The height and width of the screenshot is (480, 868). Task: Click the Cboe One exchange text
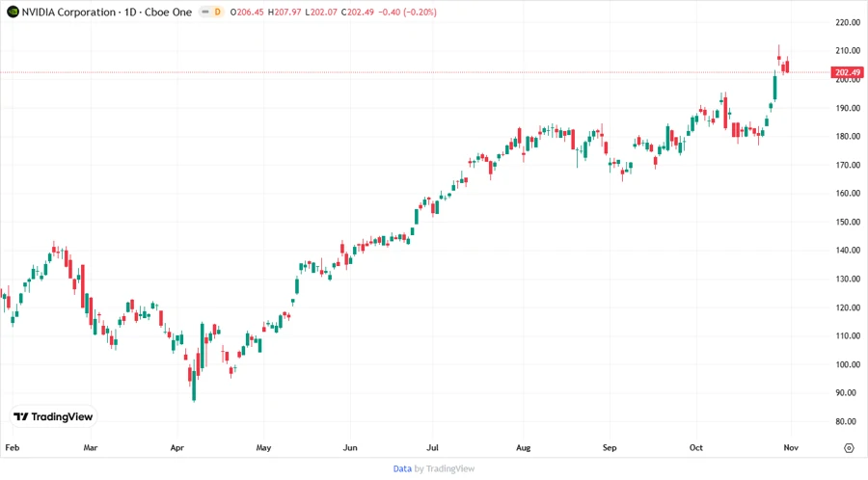168,12
